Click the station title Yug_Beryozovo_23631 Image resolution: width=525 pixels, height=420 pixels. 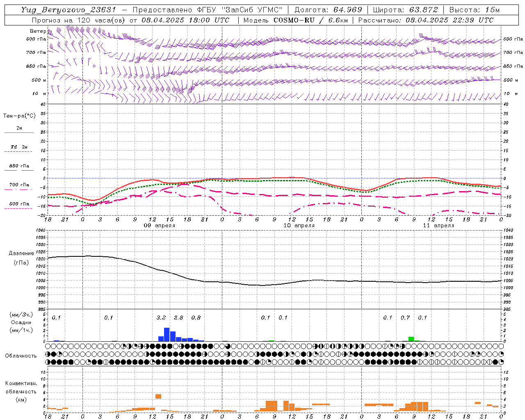[x=68, y=10]
